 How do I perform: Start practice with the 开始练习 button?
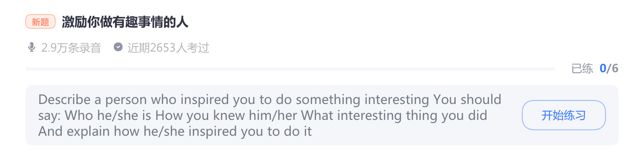[563, 115]
